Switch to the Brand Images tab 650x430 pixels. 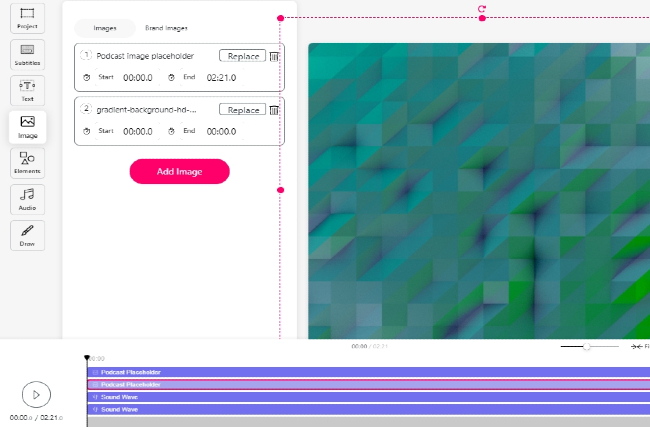pos(166,28)
